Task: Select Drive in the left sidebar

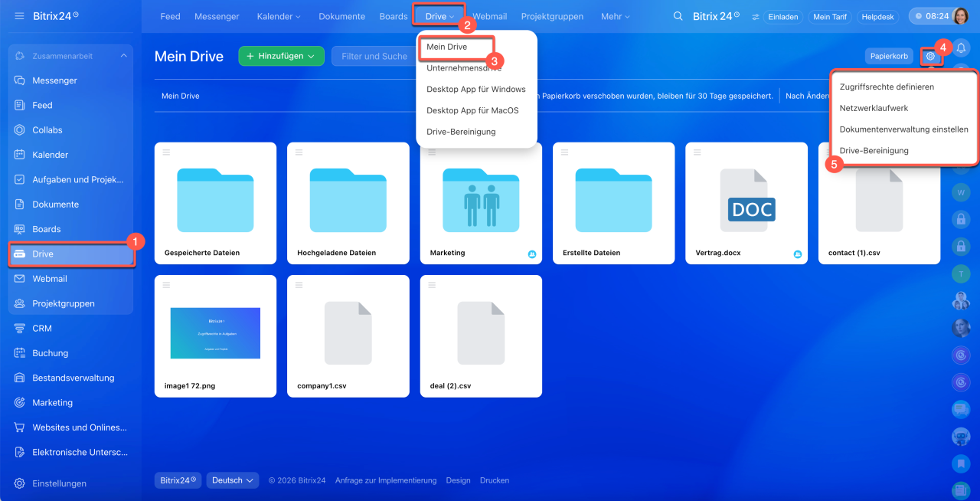Action: pyautogui.click(x=70, y=254)
